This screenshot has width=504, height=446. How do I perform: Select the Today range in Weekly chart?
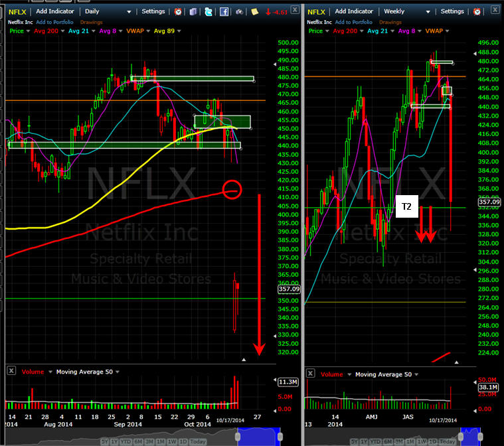pos(447,441)
